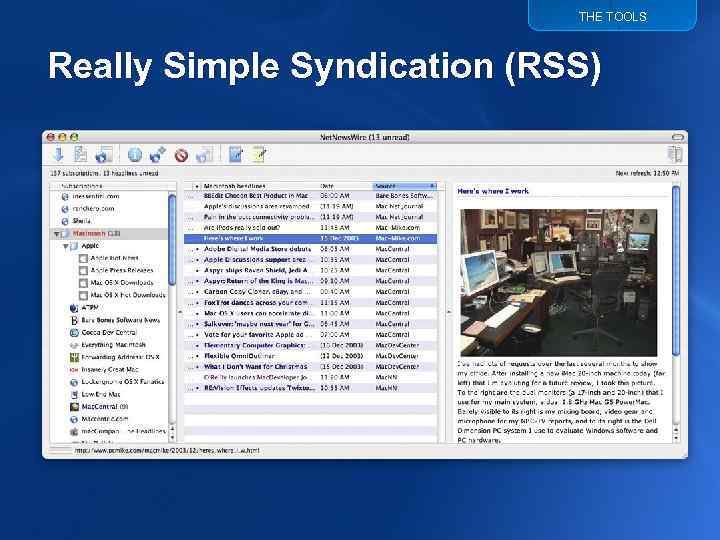Click the subscriptions list scrollbar thumb

172,239
